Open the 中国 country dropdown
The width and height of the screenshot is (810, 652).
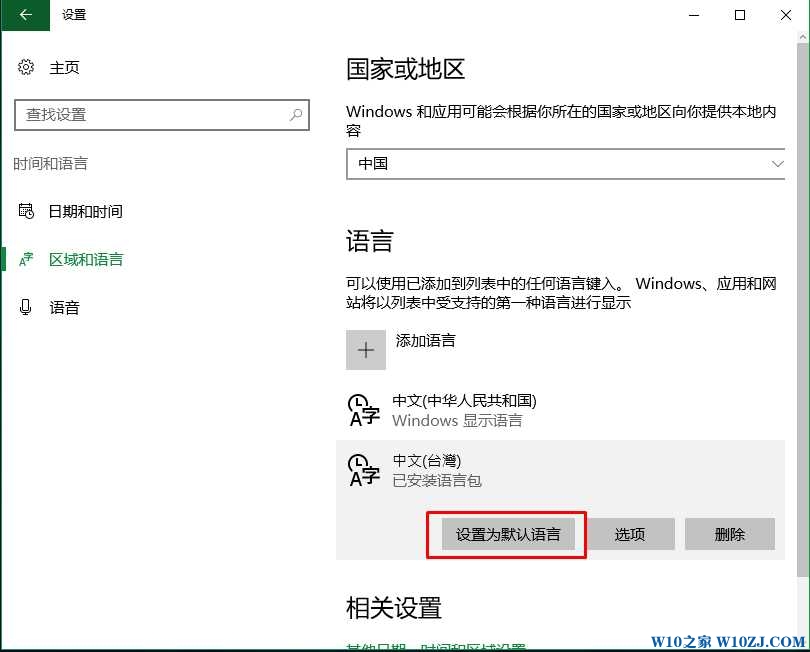(x=566, y=164)
